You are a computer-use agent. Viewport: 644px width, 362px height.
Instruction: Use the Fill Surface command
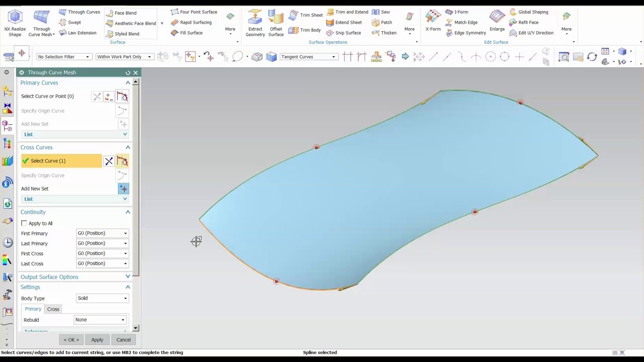[186, 33]
